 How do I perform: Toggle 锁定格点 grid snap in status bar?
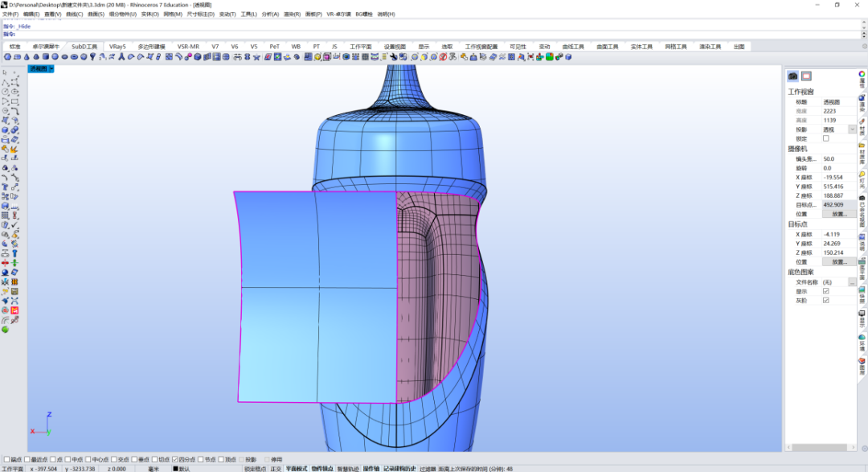[256, 469]
